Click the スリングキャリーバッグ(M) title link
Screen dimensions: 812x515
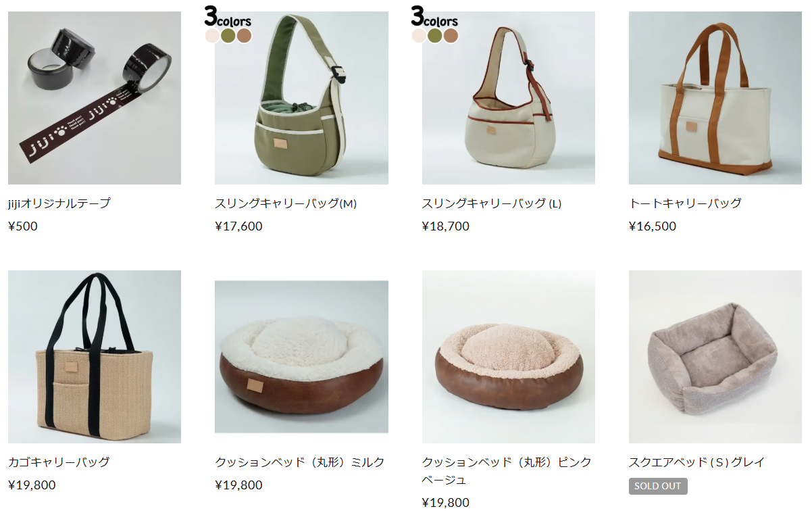click(286, 203)
